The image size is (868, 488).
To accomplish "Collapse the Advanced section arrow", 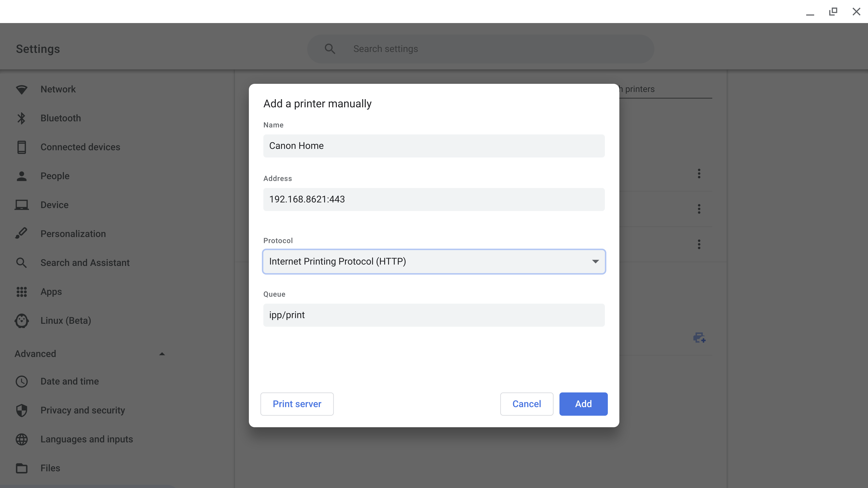I will [162, 354].
